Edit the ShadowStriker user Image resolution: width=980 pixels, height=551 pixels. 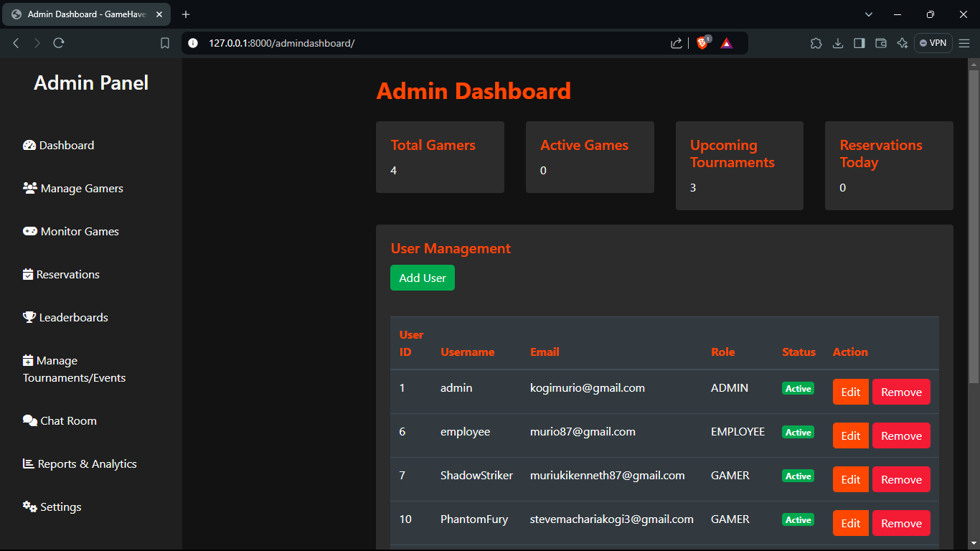[x=851, y=479]
